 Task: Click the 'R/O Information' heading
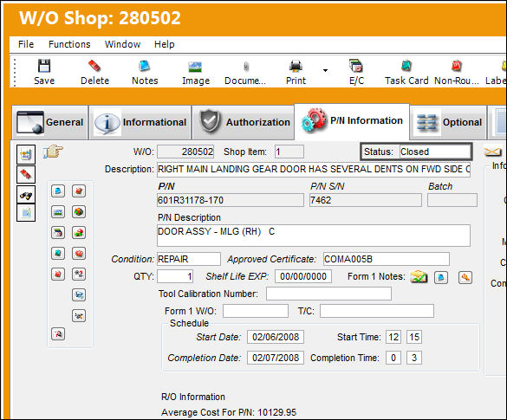tap(193, 397)
